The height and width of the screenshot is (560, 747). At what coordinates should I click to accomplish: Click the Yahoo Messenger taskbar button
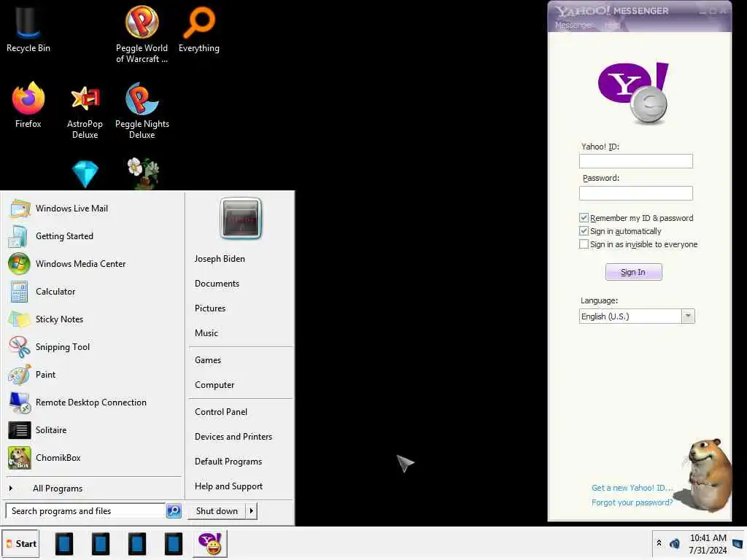pos(210,544)
